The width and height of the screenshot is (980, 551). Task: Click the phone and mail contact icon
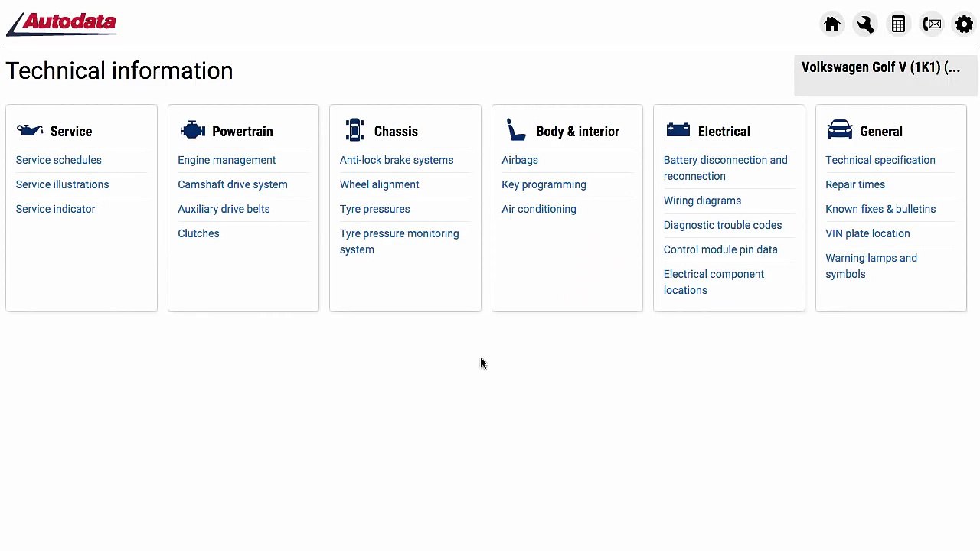[x=932, y=24]
